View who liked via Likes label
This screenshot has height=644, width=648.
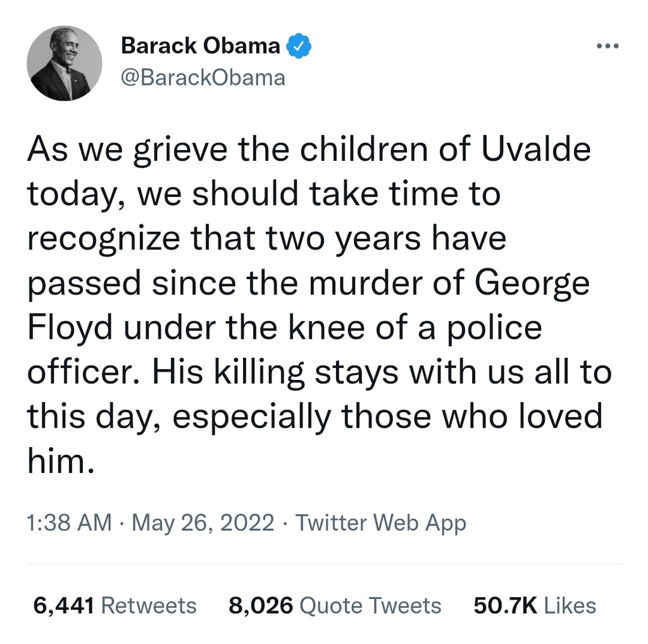click(570, 605)
